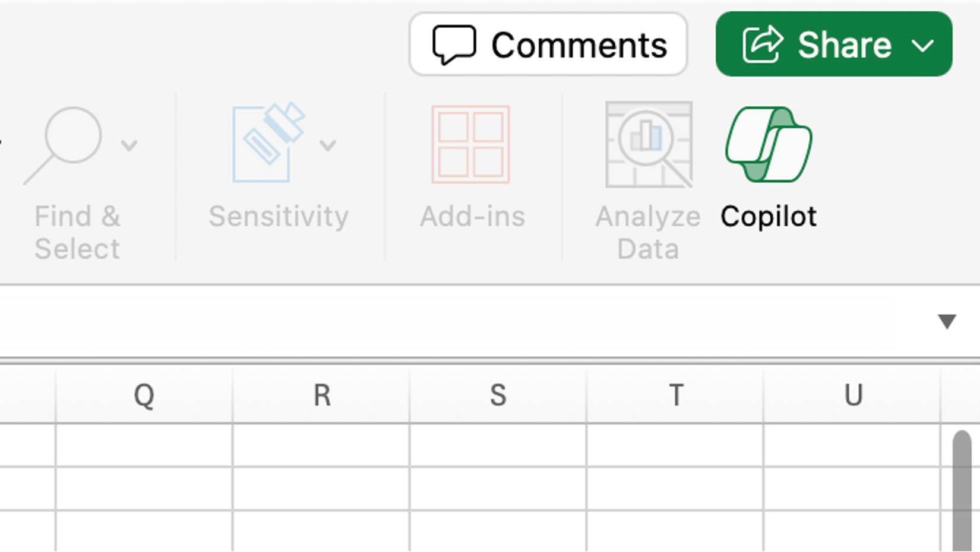Click inside the formula bar

pyautogui.click(x=416, y=322)
